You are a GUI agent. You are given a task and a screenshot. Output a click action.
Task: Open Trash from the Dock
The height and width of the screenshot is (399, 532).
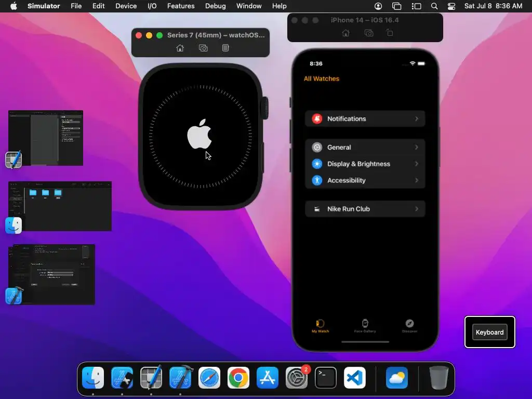click(439, 378)
